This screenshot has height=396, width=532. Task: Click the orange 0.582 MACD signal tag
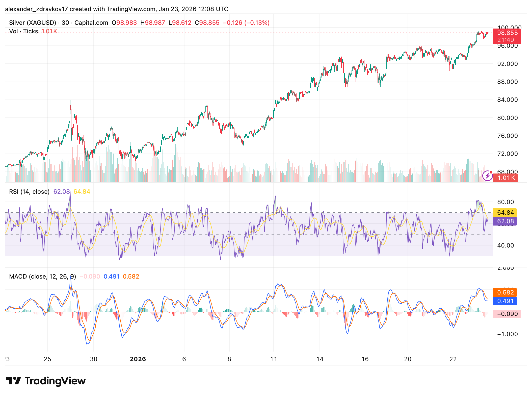click(x=505, y=292)
